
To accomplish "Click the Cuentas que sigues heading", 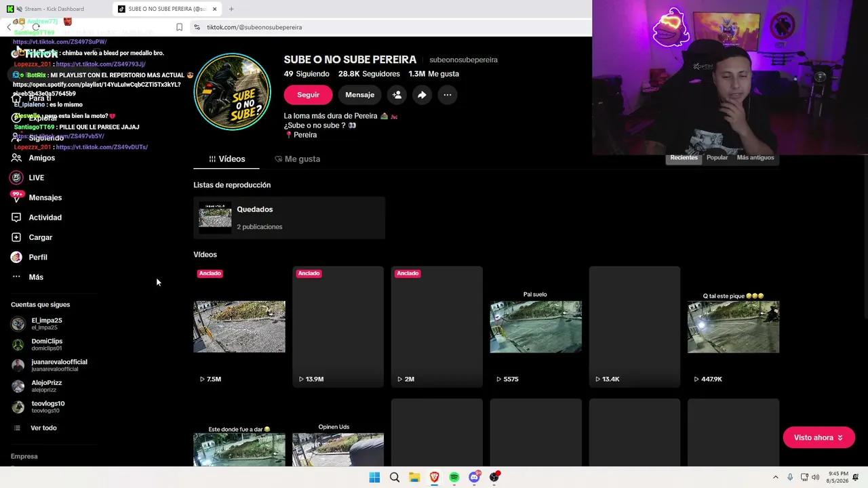I will (x=40, y=304).
